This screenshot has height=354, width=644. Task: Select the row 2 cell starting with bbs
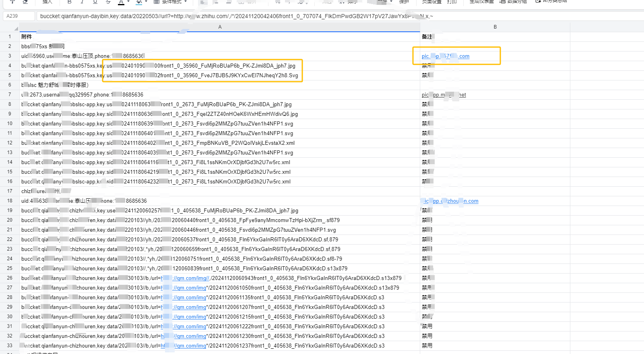[x=220, y=46]
